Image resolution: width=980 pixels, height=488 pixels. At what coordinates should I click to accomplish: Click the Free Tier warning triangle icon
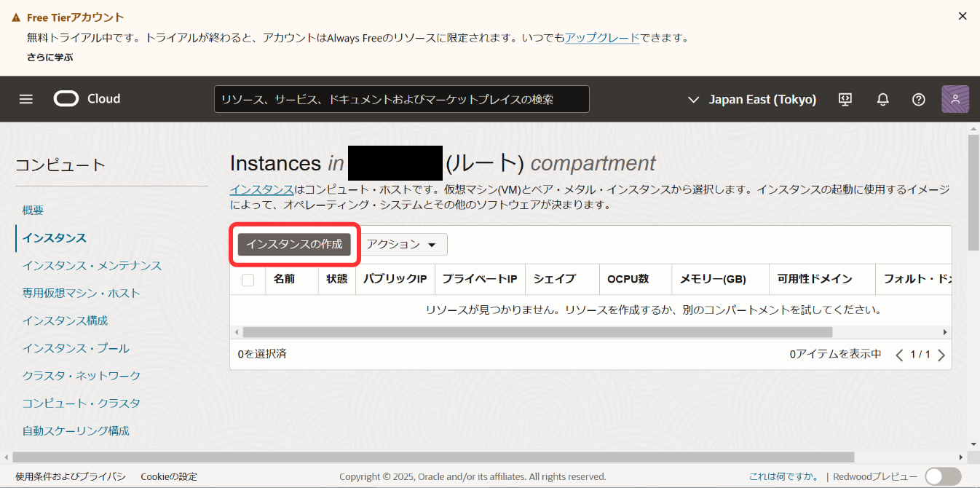click(16, 17)
